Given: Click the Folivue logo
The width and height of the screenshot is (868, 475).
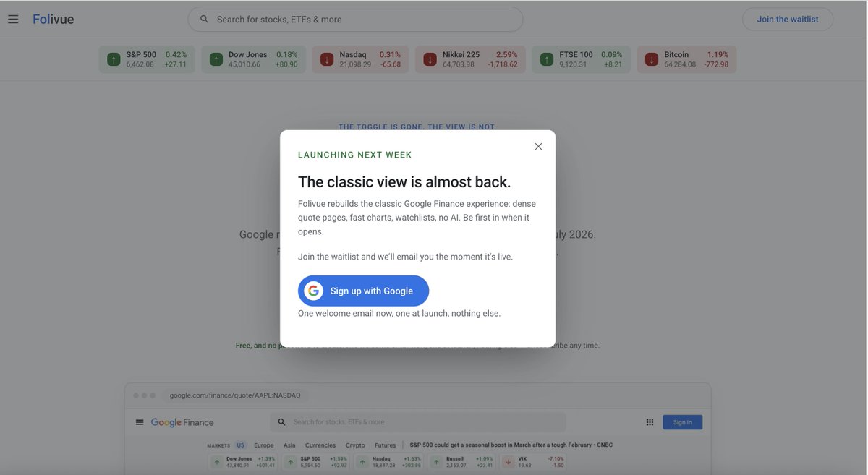Looking at the screenshot, I should [53, 19].
